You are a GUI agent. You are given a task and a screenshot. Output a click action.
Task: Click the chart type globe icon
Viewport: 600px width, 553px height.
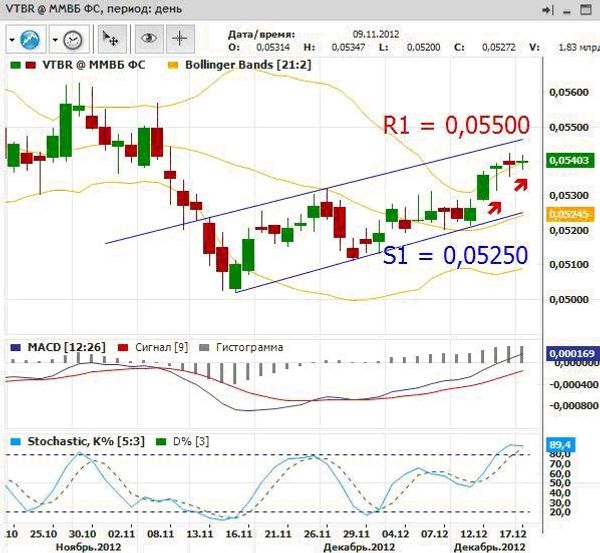pyautogui.click(x=30, y=39)
